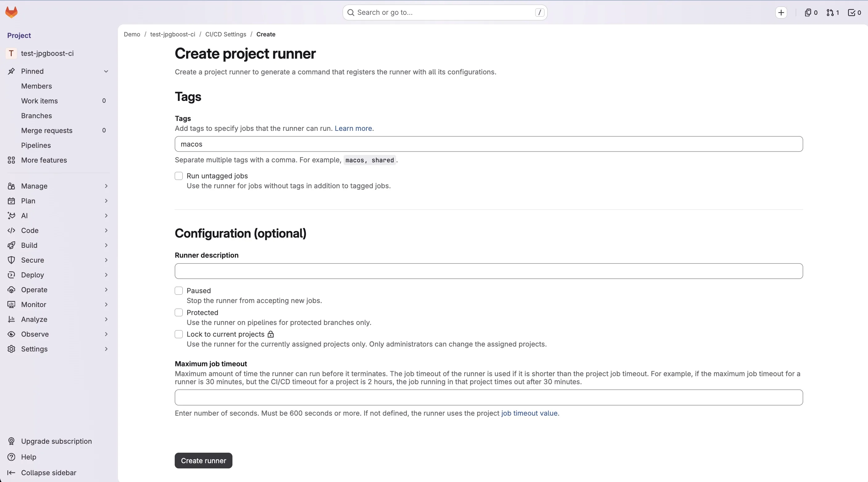Click the Project heading in sidebar
The height and width of the screenshot is (482, 868).
click(19, 35)
